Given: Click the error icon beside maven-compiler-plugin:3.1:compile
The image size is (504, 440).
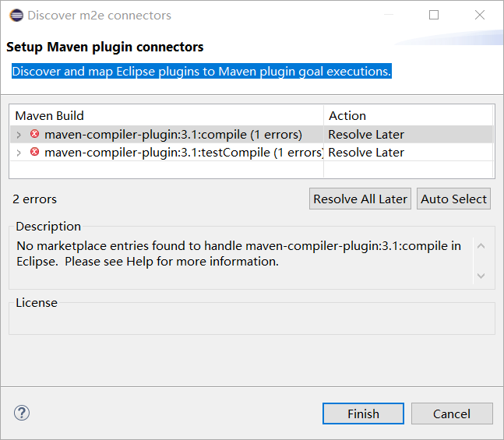Looking at the screenshot, I should click(35, 134).
